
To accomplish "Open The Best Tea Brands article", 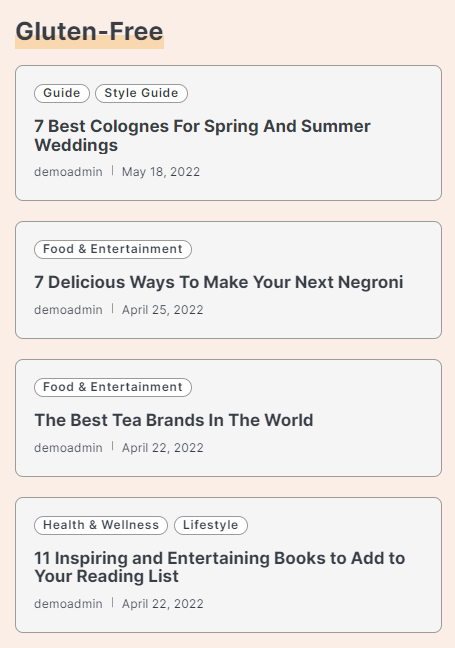I will pyautogui.click(x=174, y=420).
